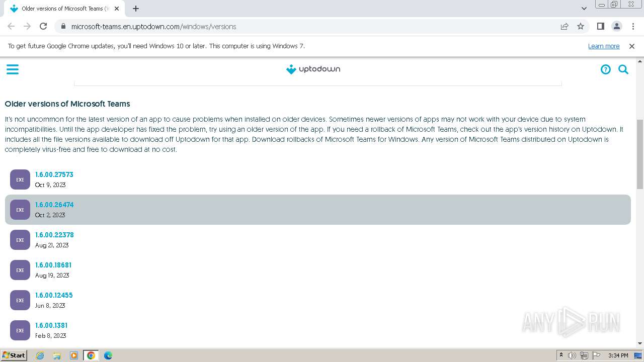Viewport: 644px width, 362px height.
Task: Open version 1.6.00.22378 link
Action: [x=54, y=235]
